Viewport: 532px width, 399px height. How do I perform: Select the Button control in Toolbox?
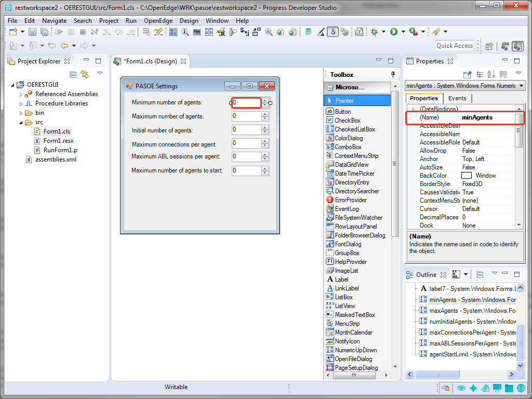click(x=343, y=112)
